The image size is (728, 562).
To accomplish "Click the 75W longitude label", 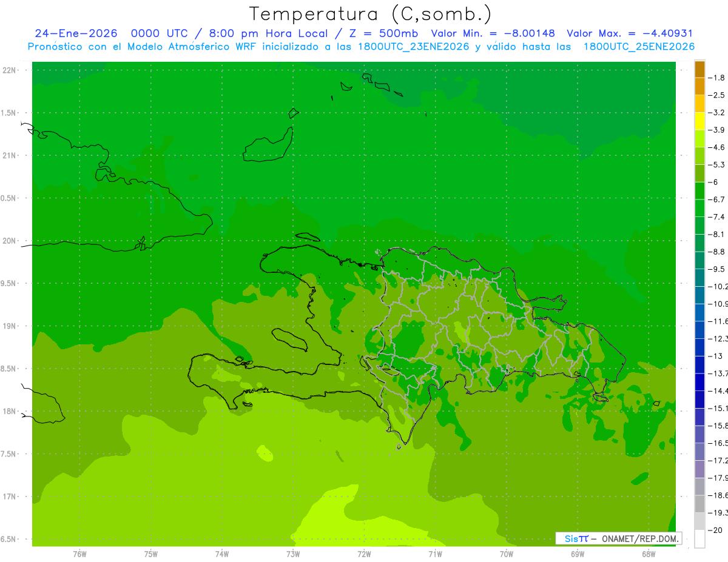I will 151,554.
